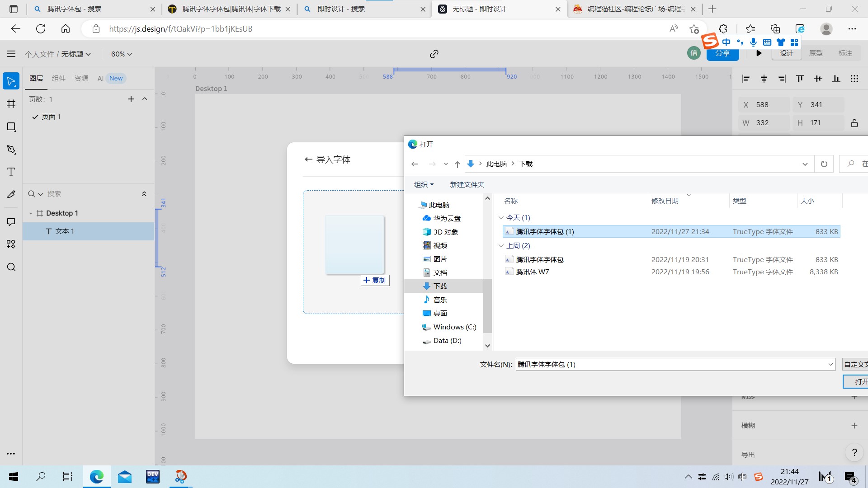868x488 pixels.
Task: Select the pencil tool
Action: pyautogui.click(x=11, y=195)
